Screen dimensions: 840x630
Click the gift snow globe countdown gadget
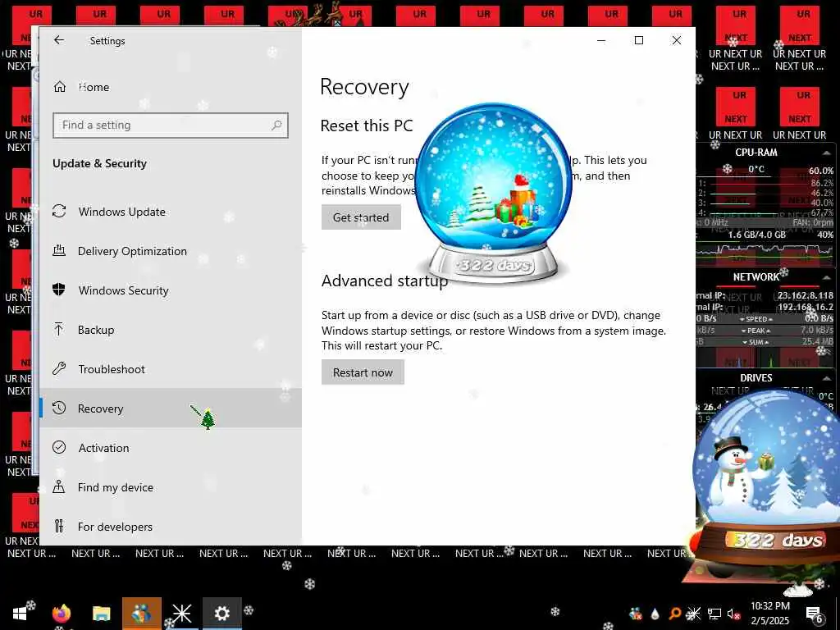[494, 193]
